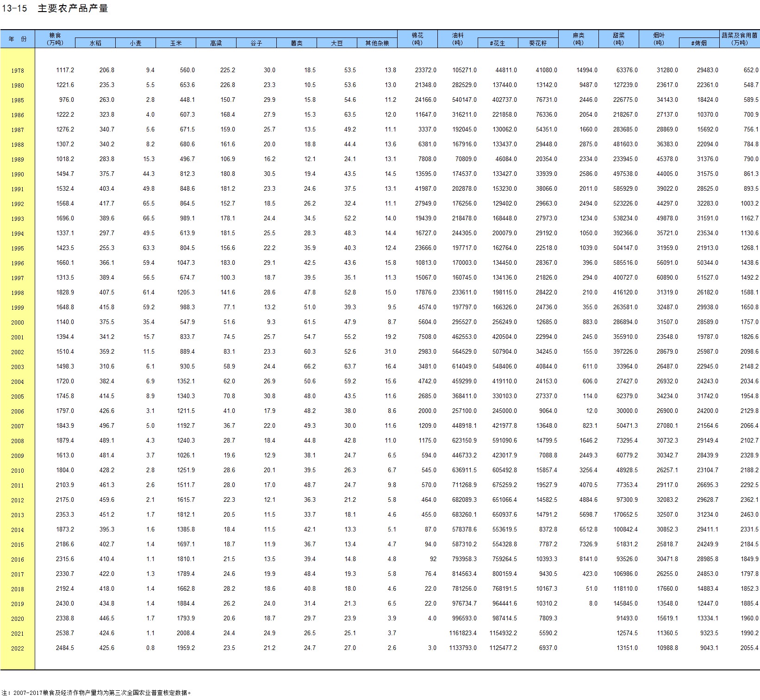Viewport: 760px width, 700px height.
Task: Select 薯类 value 66.2 in 2003 row
Action: click(310, 367)
